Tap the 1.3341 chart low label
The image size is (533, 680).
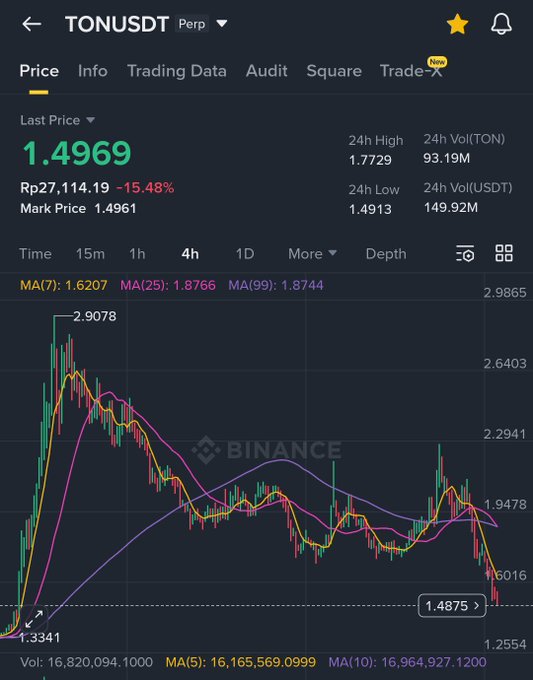pos(39,638)
